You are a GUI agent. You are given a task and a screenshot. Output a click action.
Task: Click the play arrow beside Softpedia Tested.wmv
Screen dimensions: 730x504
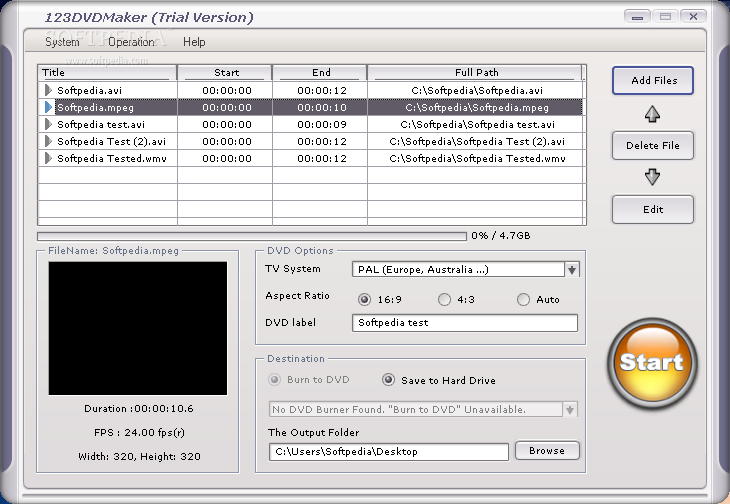coord(48,158)
